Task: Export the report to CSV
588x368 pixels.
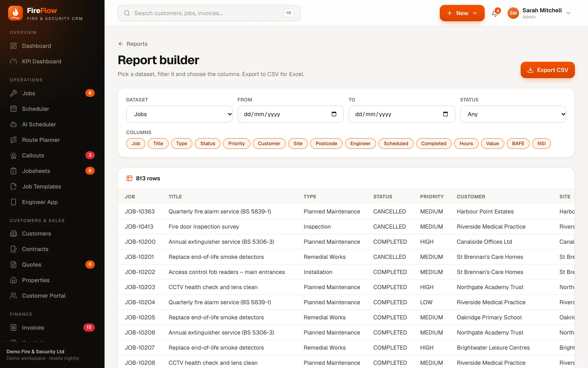Action: click(547, 70)
